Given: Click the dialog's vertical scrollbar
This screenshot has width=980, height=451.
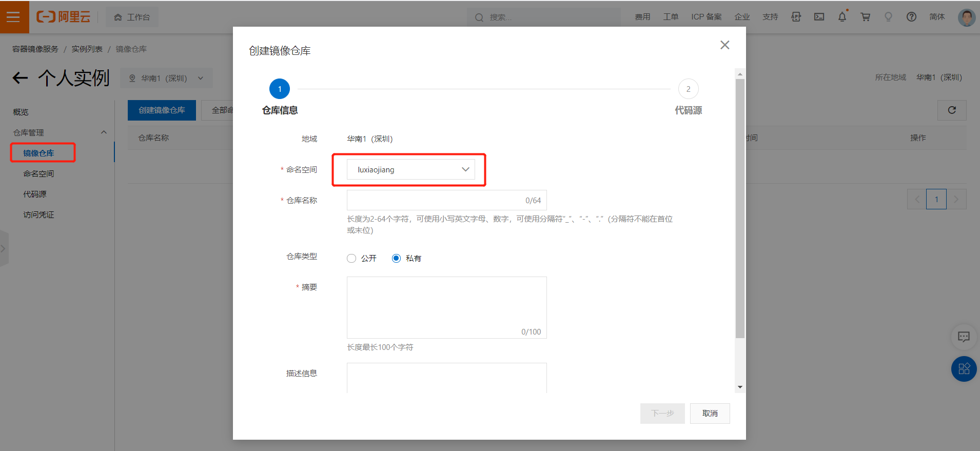Looking at the screenshot, I should pyautogui.click(x=739, y=205).
